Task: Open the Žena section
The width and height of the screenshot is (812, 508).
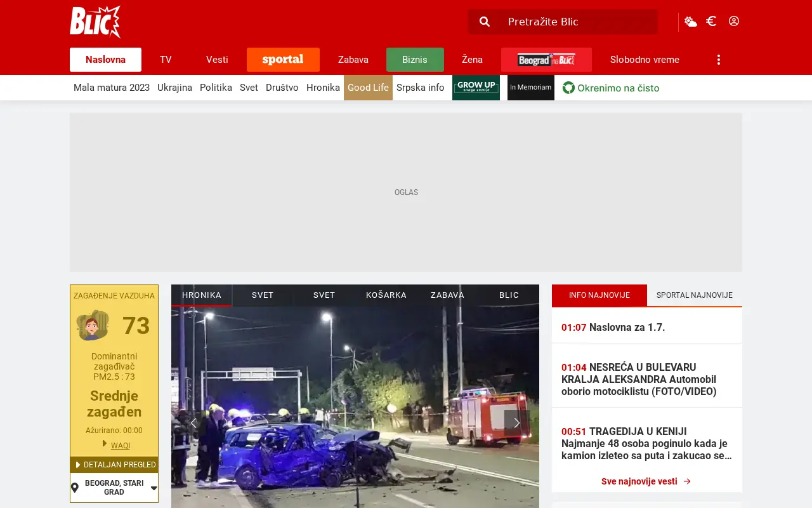Action: 472,60
